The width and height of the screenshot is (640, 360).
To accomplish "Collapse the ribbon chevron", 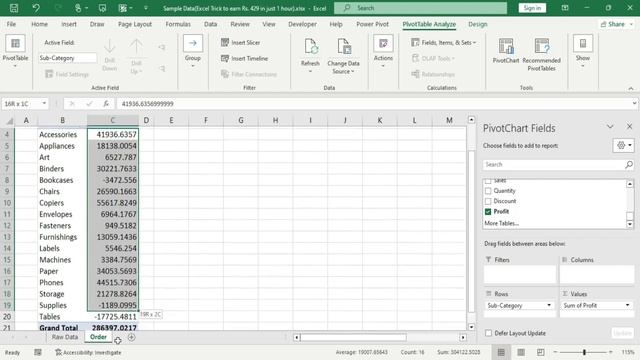I will point(631,88).
